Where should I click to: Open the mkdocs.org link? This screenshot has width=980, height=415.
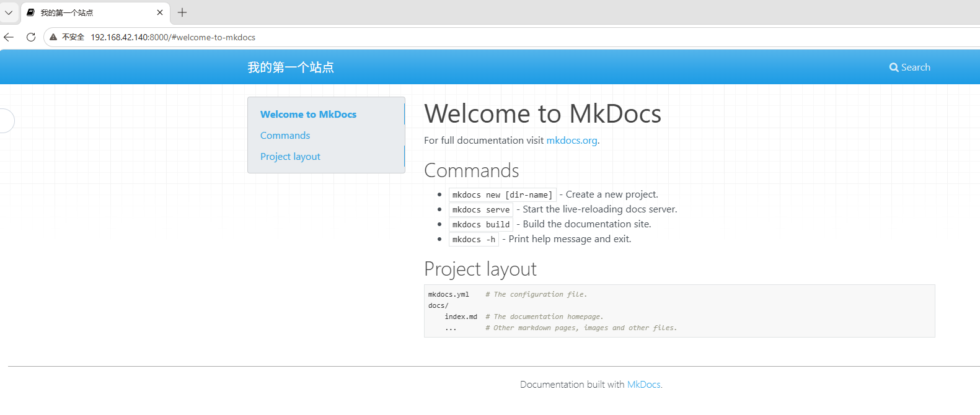[x=572, y=141]
